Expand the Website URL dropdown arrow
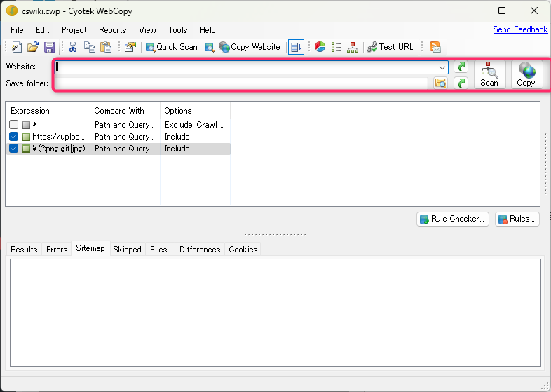This screenshot has width=551, height=392. click(442, 67)
